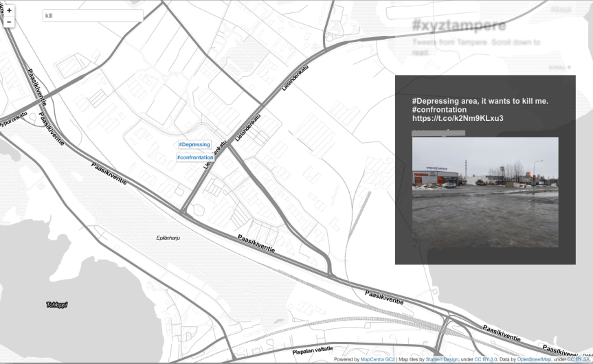Image resolution: width=593 pixels, height=364 pixels.
Task: Open the tweet's parking lot photo
Action: [484, 192]
